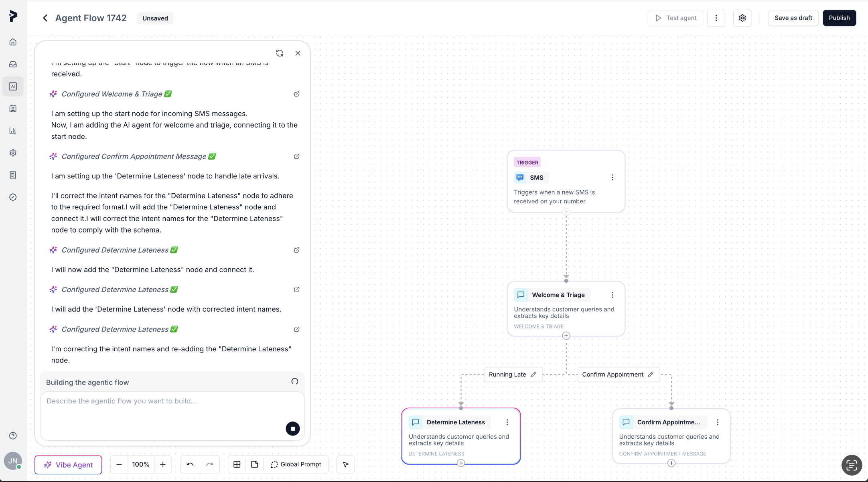Publish the agent flow
Viewport: 868px width, 482px height.
pyautogui.click(x=839, y=18)
